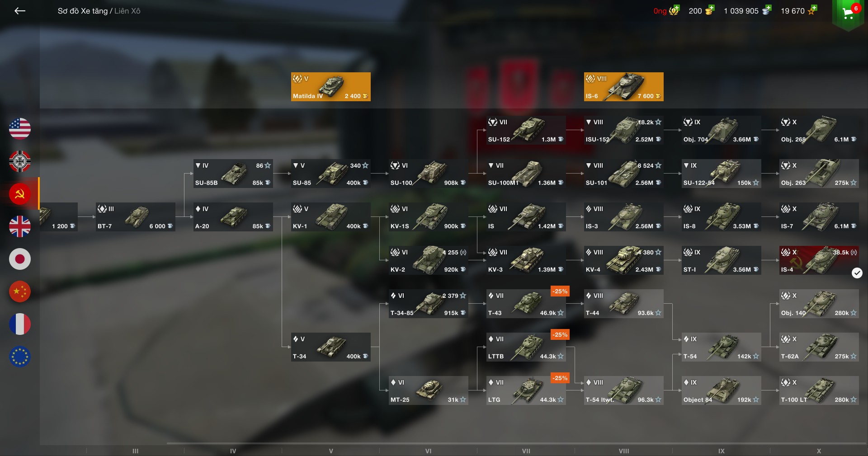Viewport: 868px width, 456px height.
Task: Click the tier V column marker
Action: tap(331, 451)
